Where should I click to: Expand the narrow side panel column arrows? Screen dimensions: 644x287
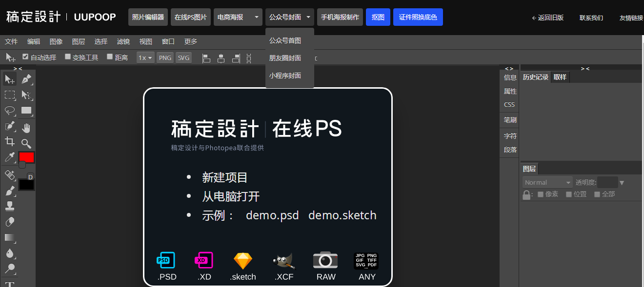tap(509, 69)
